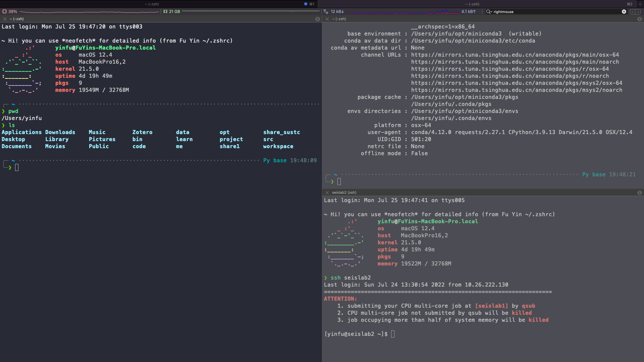The width and height of the screenshot is (644, 362).
Task: Click the Applications folder in ls output
Action: point(22,132)
